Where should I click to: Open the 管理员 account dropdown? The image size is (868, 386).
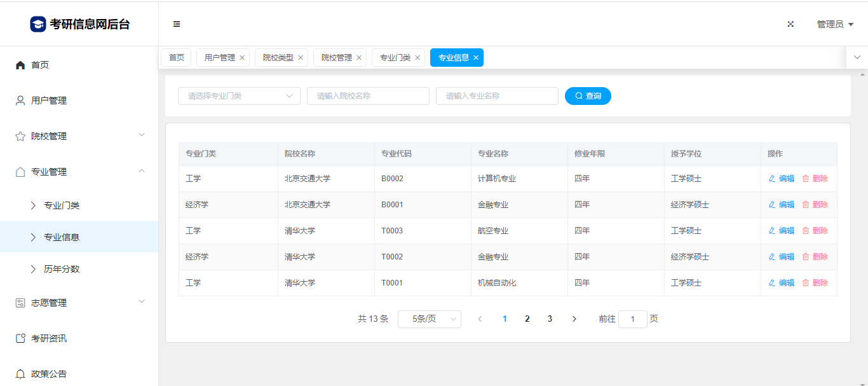834,24
